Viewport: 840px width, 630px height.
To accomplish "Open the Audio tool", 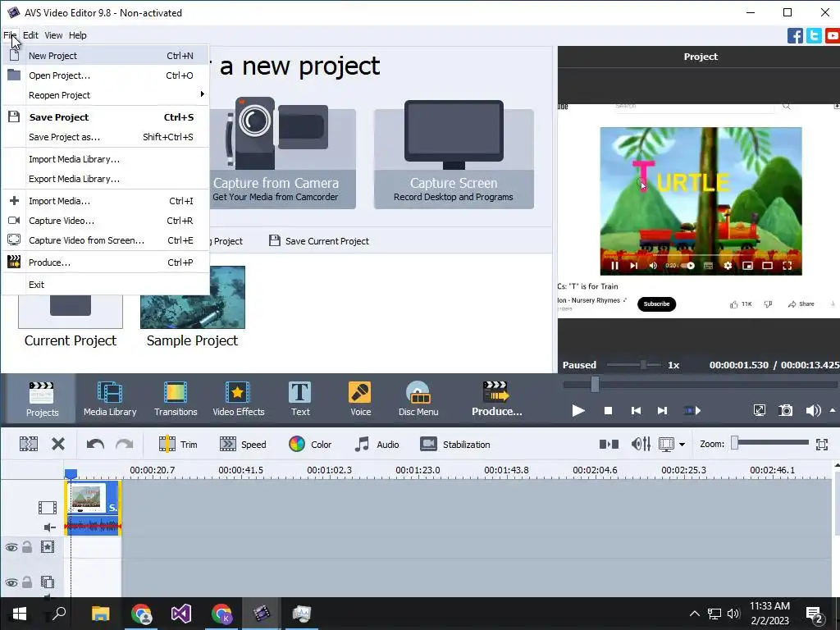I will 377,444.
